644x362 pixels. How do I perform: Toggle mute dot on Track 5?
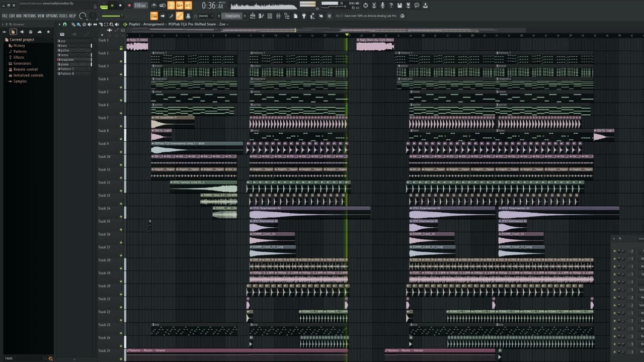[121, 100]
